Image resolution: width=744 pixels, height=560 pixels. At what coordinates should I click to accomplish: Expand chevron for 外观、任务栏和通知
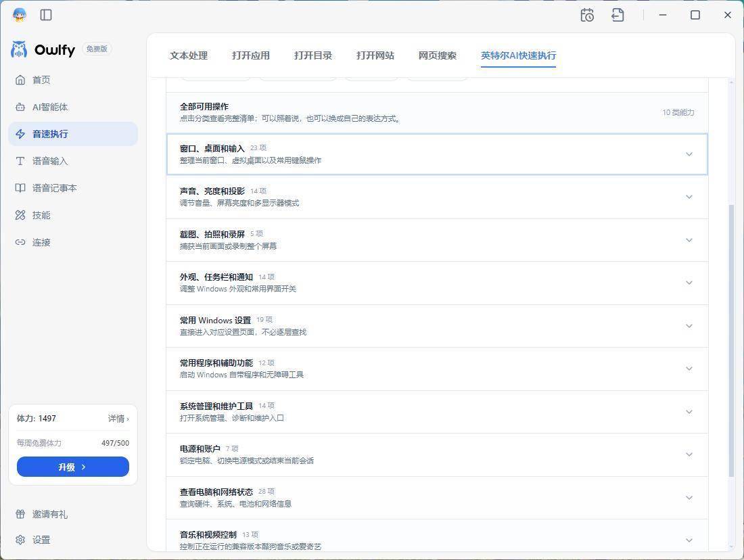(x=689, y=283)
